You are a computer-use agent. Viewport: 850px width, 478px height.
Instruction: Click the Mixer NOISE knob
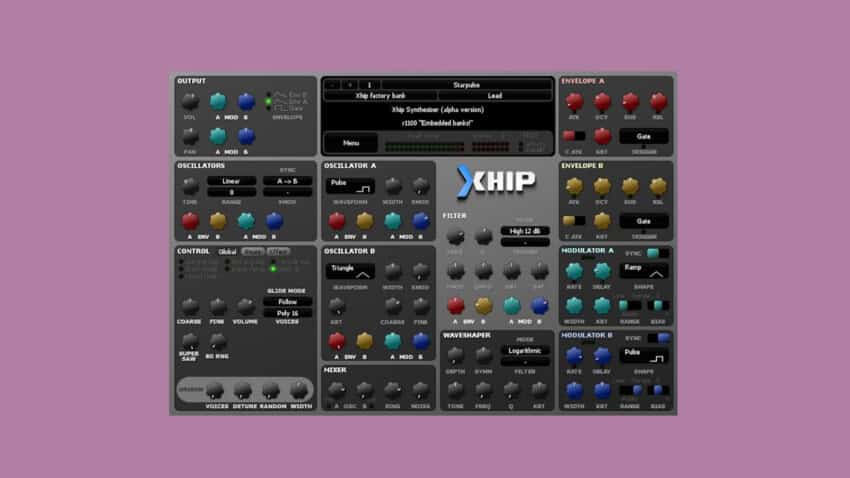pyautogui.click(x=420, y=389)
